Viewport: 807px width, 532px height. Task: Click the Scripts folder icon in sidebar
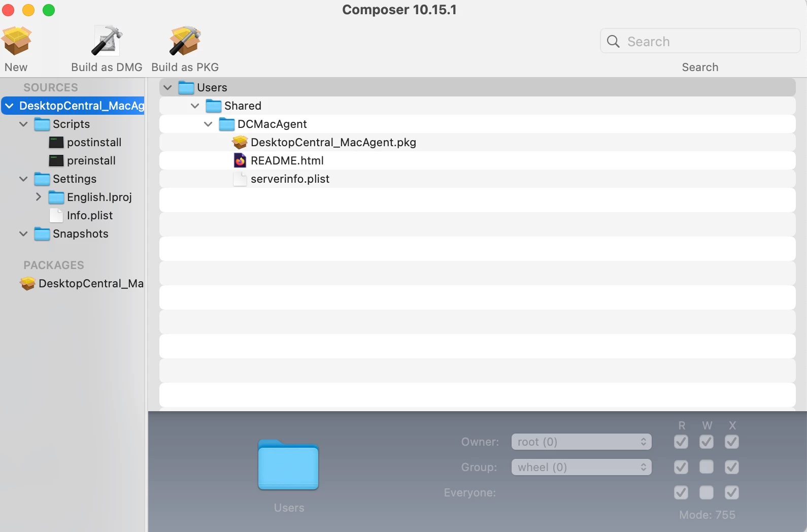(x=42, y=124)
